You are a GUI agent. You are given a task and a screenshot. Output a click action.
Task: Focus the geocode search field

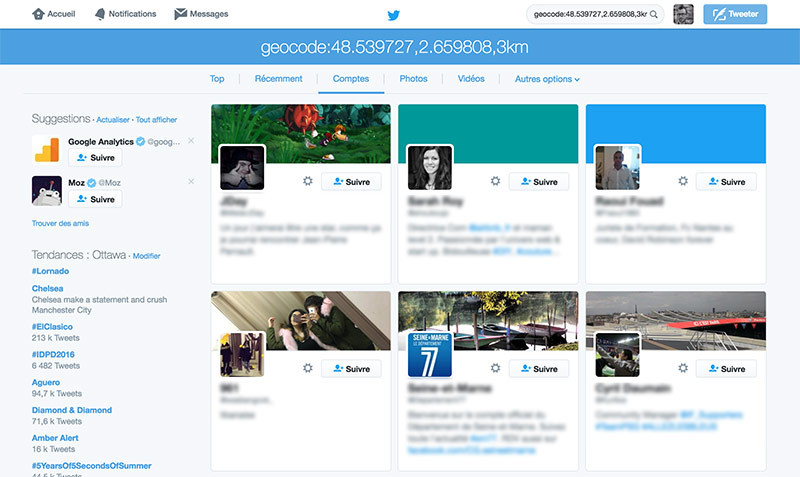[x=595, y=14]
